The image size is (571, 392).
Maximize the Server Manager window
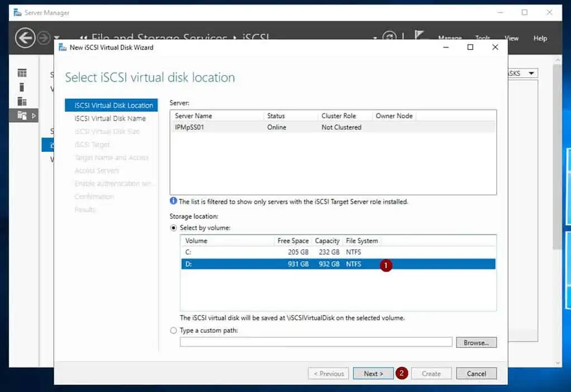tap(525, 12)
